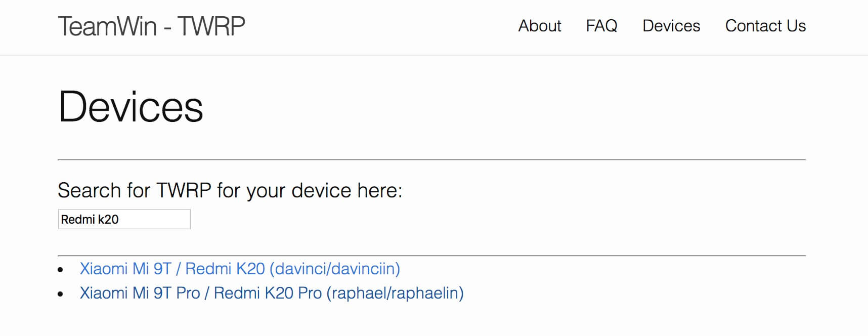Screen dimensions: 868x336
Task: Click the 'Search for TWRP for your device here' label
Action: 230,191
